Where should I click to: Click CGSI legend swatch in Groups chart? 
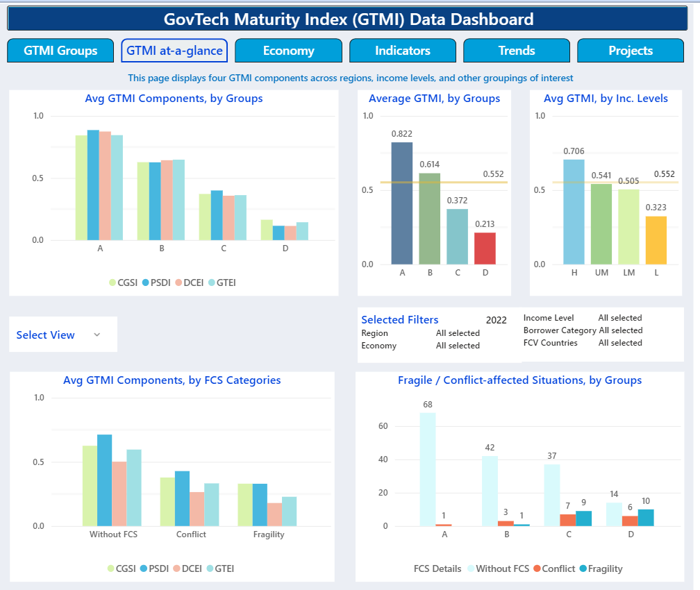point(112,283)
